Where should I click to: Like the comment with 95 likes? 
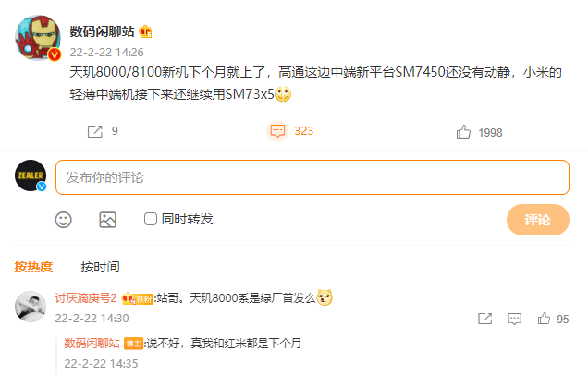tap(545, 319)
